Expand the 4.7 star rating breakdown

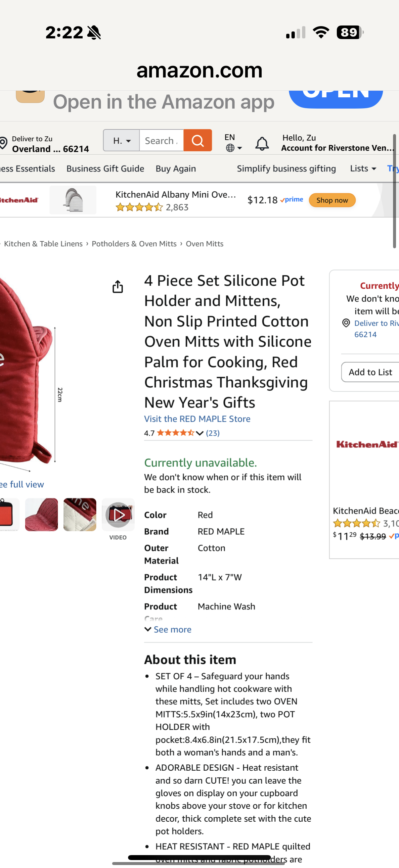[x=199, y=433]
